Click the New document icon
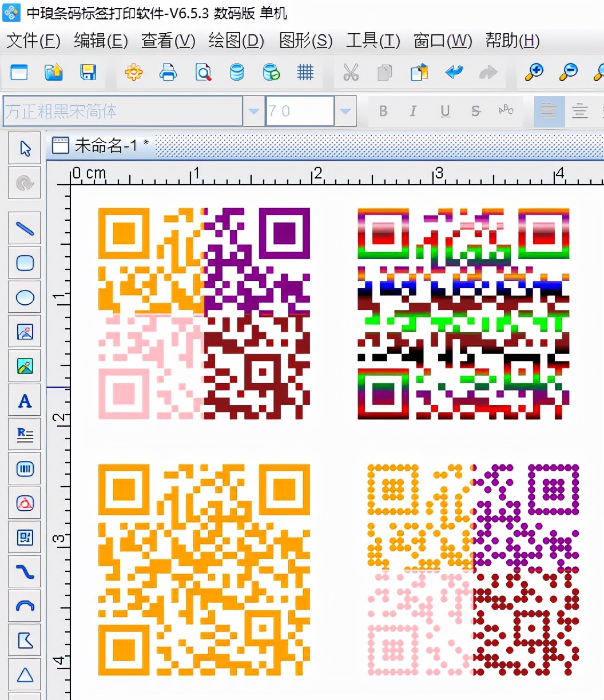 [x=19, y=72]
